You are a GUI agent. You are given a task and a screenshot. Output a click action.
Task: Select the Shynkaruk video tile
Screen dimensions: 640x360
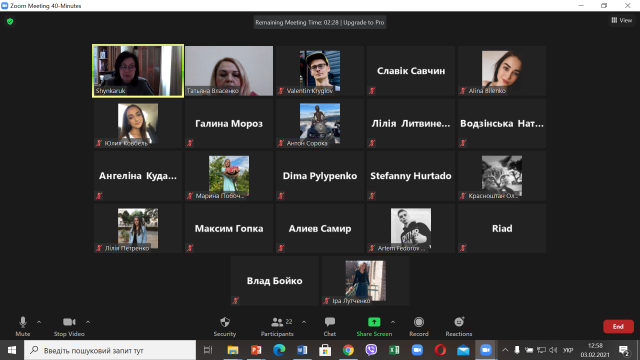point(138,71)
